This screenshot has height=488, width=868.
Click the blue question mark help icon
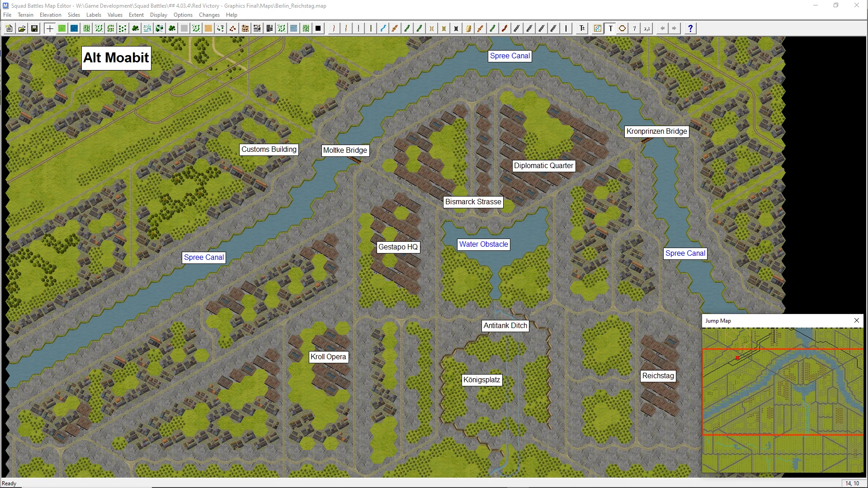point(690,28)
